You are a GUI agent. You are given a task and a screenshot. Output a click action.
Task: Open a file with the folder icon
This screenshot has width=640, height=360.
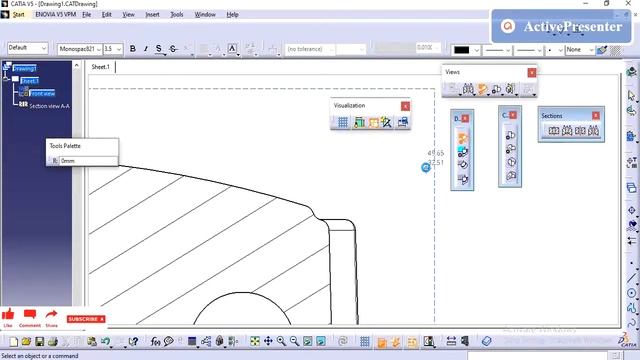(26, 341)
